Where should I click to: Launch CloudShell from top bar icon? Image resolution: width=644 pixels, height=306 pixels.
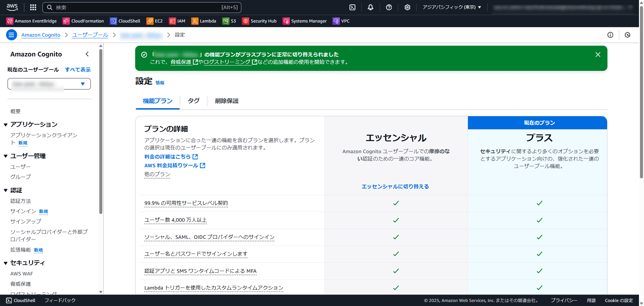pos(352,7)
